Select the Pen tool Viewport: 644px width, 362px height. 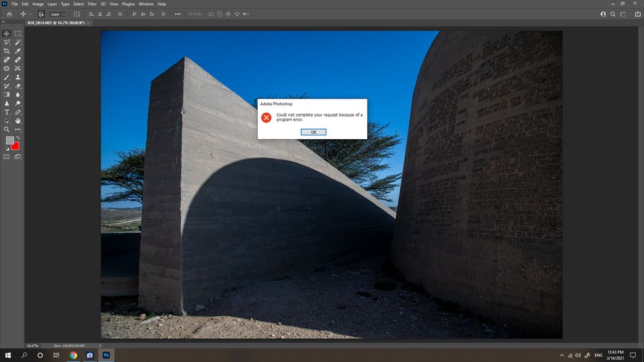pyautogui.click(x=17, y=112)
